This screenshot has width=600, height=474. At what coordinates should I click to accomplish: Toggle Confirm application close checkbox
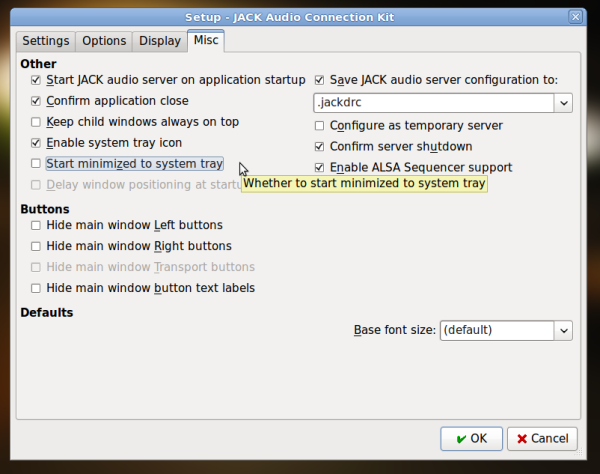pos(36,101)
